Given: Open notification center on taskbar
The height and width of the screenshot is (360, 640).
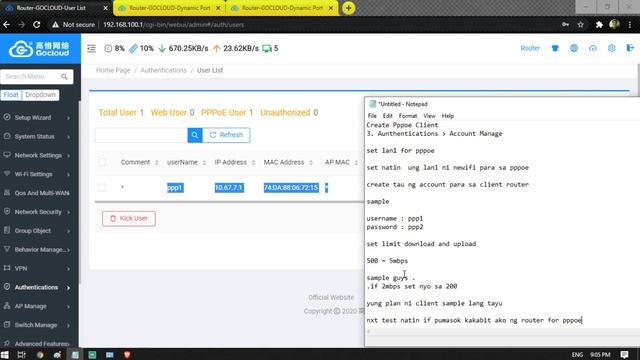Looking at the screenshot, I should [x=624, y=354].
